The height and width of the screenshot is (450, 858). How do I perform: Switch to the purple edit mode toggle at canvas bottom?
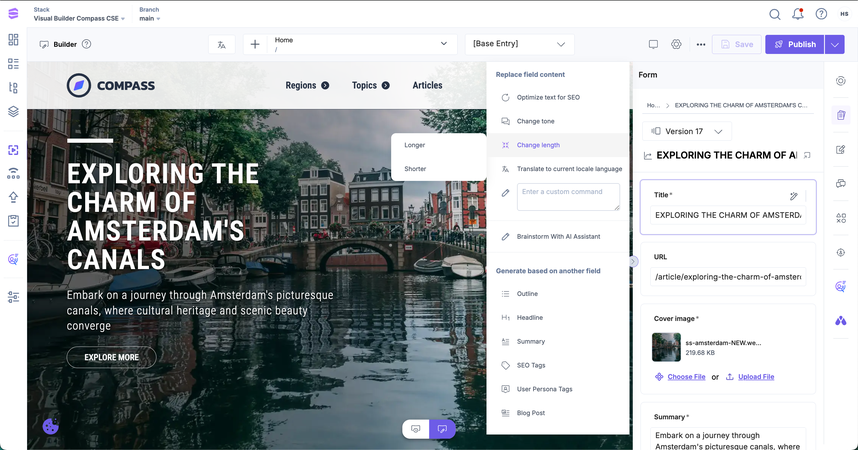click(x=442, y=429)
